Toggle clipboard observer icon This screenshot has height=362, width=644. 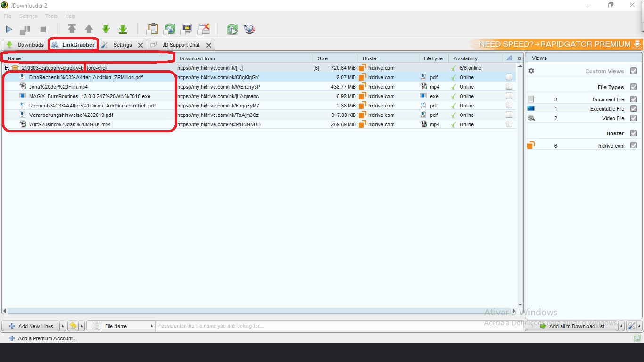[152, 29]
